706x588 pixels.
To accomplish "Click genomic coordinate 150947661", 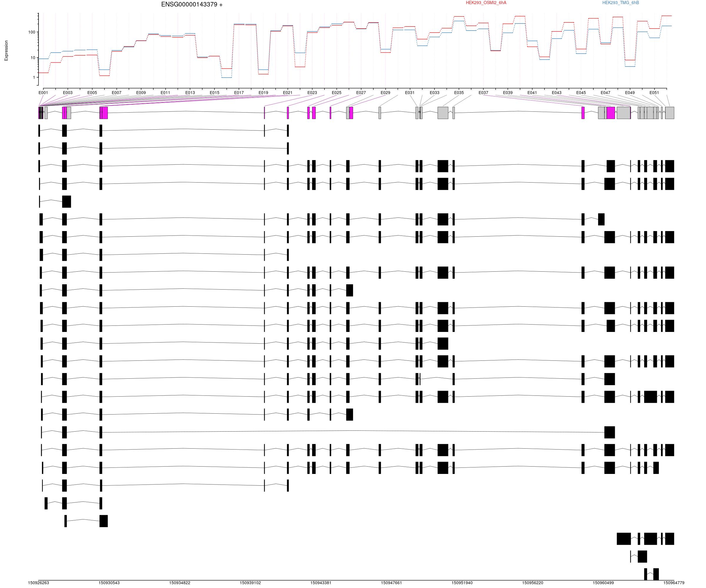I will click(x=391, y=583).
